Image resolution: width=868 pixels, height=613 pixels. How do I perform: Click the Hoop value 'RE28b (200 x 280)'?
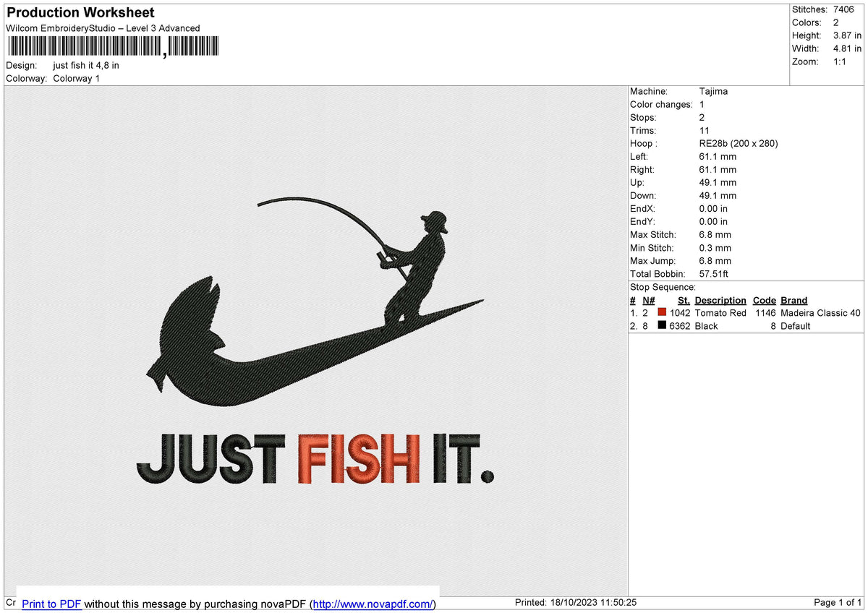[739, 144]
